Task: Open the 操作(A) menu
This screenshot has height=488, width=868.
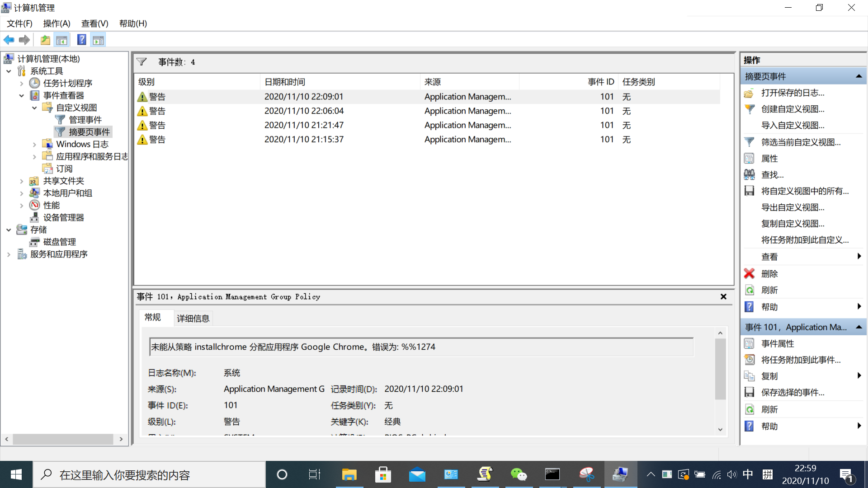Action: tap(57, 23)
